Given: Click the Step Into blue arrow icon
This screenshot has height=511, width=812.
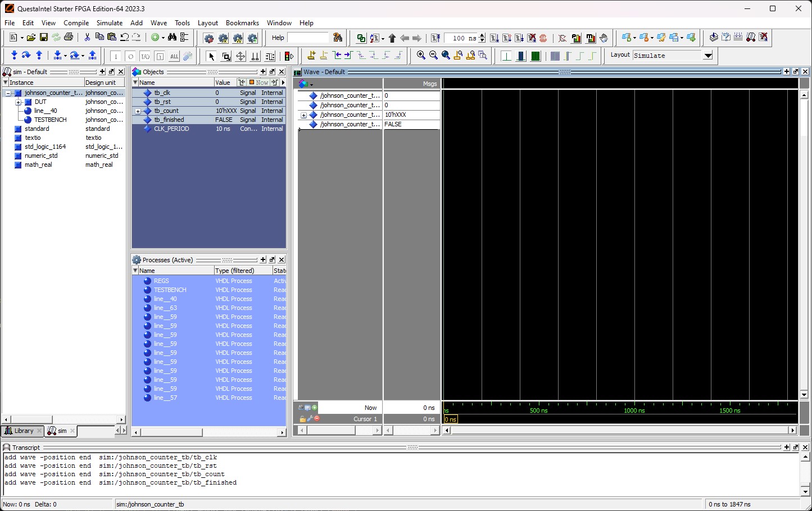Looking at the screenshot, I should tap(14, 56).
